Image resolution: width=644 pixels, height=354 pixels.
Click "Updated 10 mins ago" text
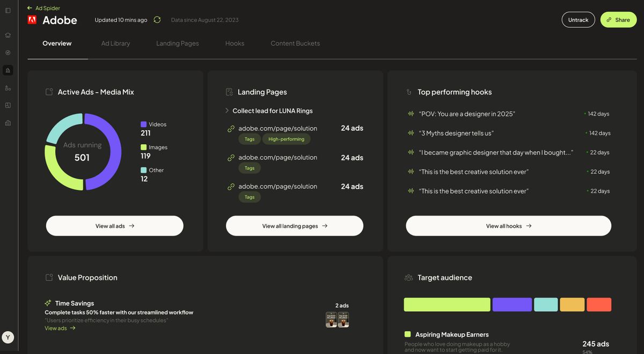[121, 20]
